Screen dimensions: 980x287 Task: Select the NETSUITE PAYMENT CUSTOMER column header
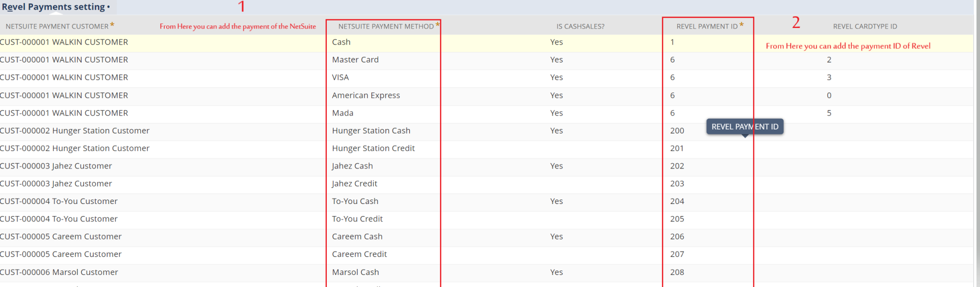pyautogui.click(x=57, y=26)
